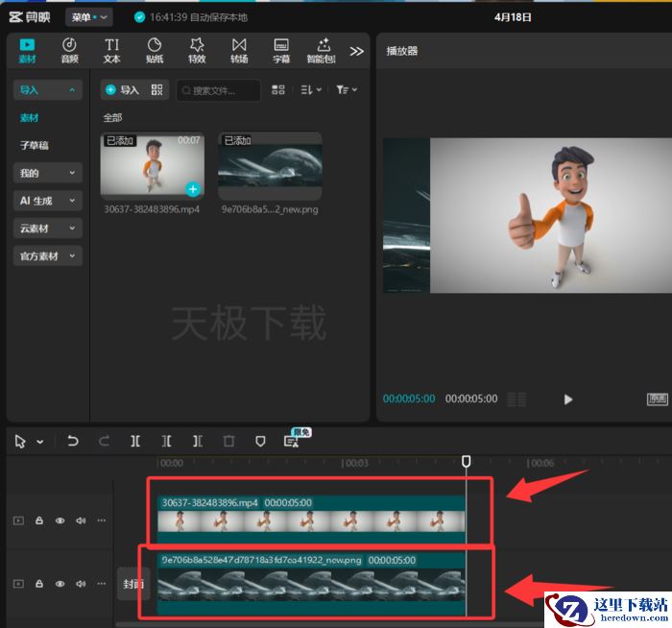Open the 字幕 captions tab
This screenshot has height=628, width=672.
click(281, 51)
